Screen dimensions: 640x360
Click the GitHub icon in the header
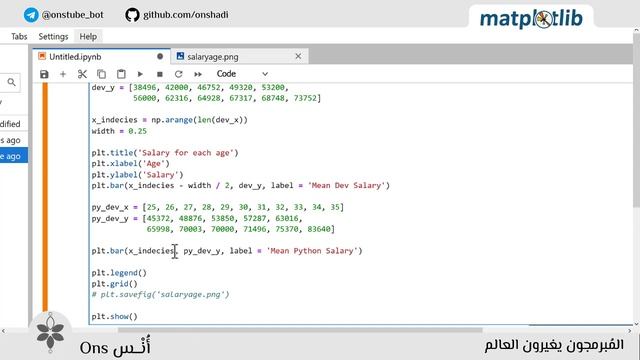132,15
